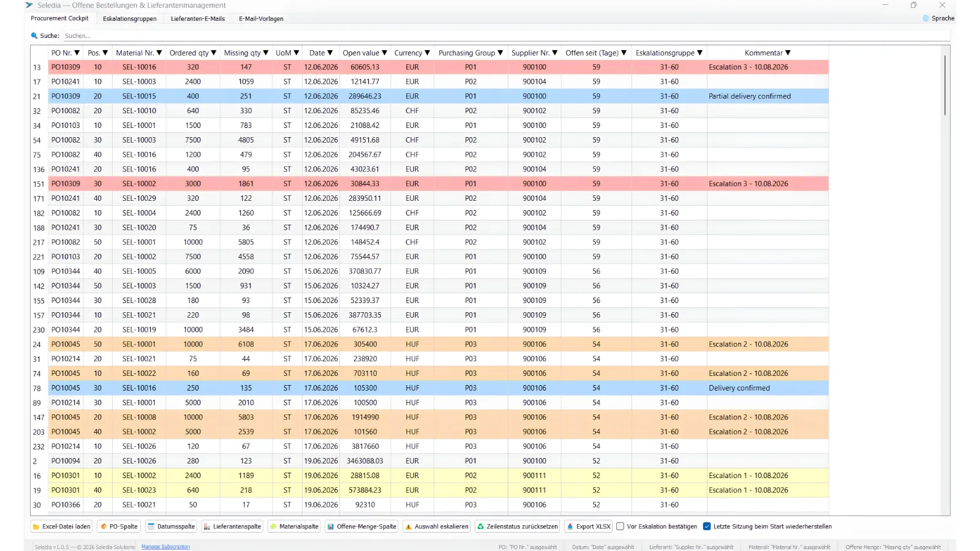Click the Excel-Datei laden button
980x551 pixels.
[x=62, y=527]
